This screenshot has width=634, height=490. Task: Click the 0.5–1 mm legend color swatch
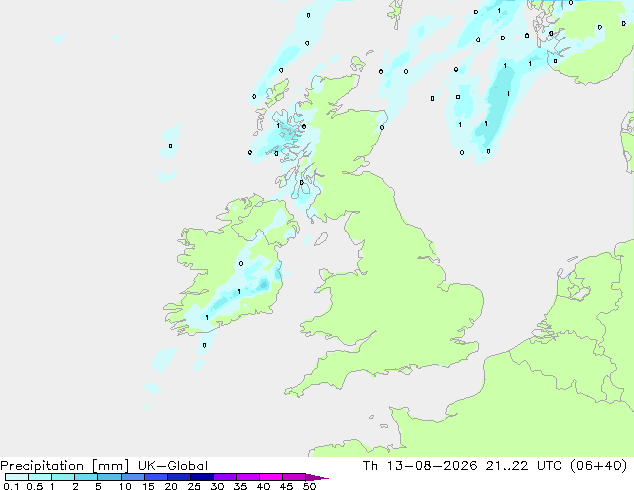tap(40, 477)
